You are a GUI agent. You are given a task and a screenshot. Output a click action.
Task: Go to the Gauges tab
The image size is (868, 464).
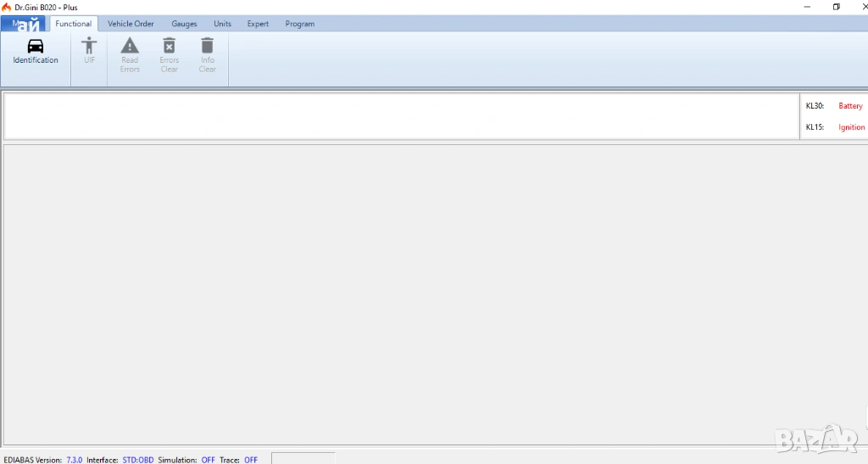(x=184, y=24)
